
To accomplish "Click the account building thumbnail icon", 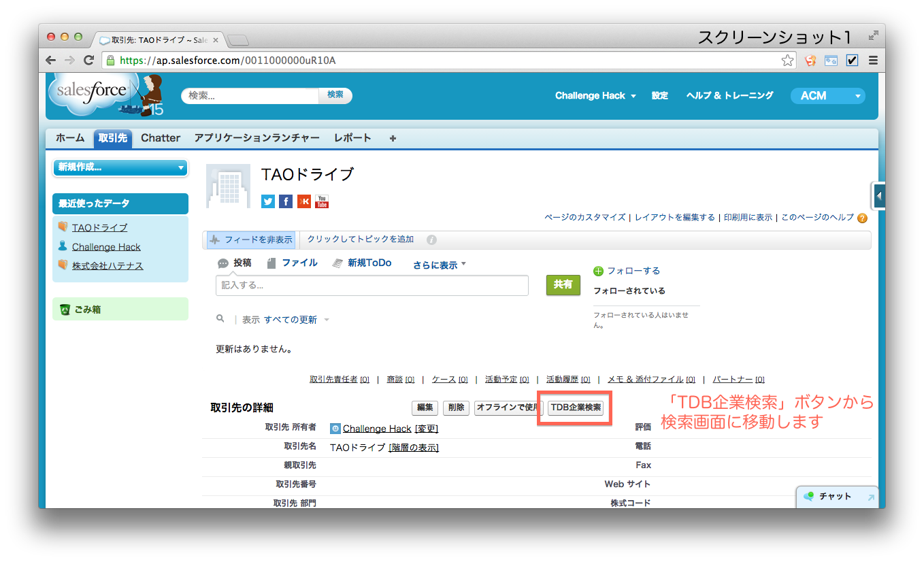I will click(x=228, y=187).
